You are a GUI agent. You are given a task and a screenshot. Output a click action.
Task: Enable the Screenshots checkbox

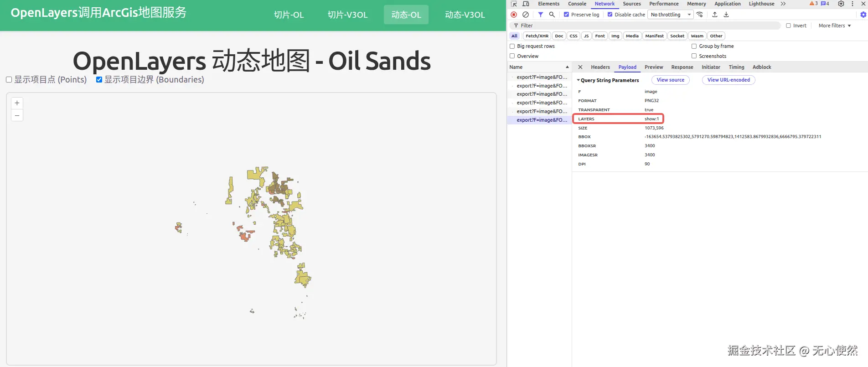(x=694, y=56)
